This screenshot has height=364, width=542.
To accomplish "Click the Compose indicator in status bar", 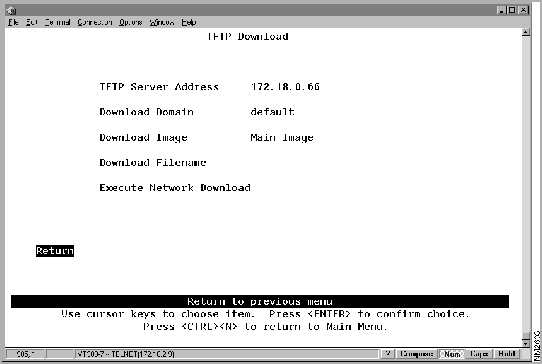I will tap(417, 354).
